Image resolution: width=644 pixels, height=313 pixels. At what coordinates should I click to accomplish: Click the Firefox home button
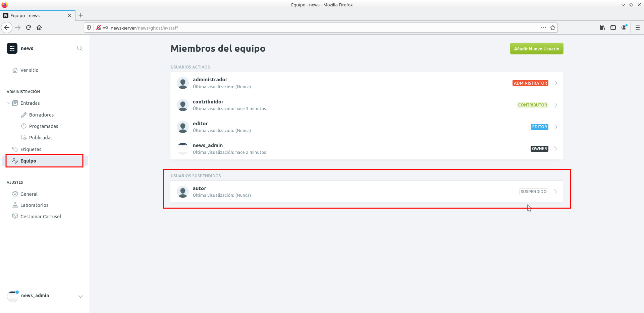39,28
